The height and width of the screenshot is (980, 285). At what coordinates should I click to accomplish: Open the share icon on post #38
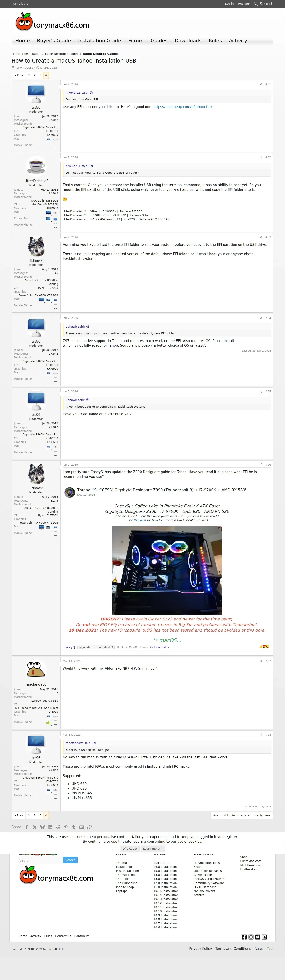(261, 735)
